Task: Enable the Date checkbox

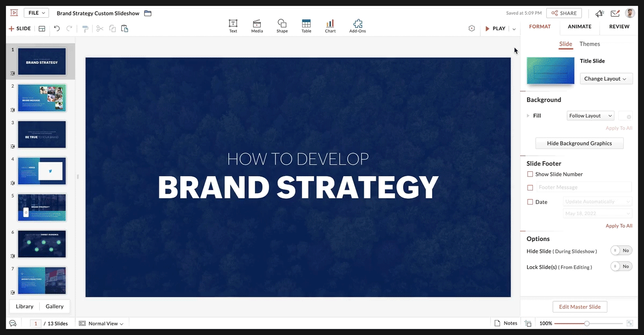Action: click(x=530, y=202)
